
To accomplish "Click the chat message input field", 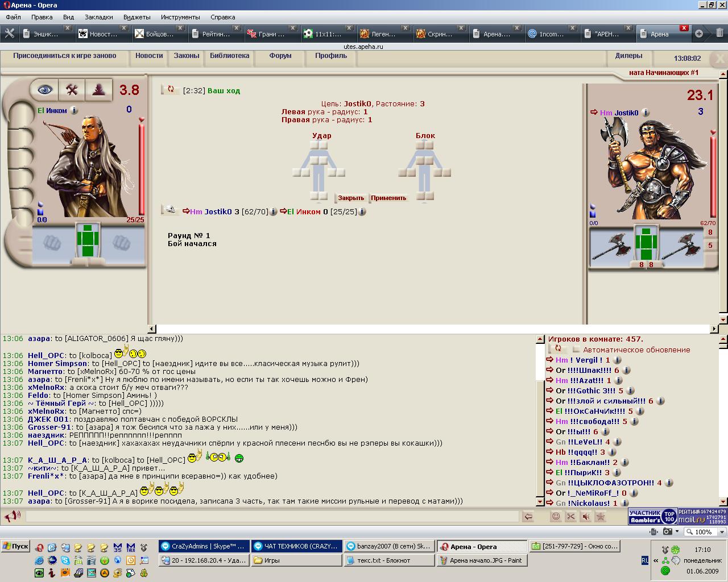I will click(272, 517).
